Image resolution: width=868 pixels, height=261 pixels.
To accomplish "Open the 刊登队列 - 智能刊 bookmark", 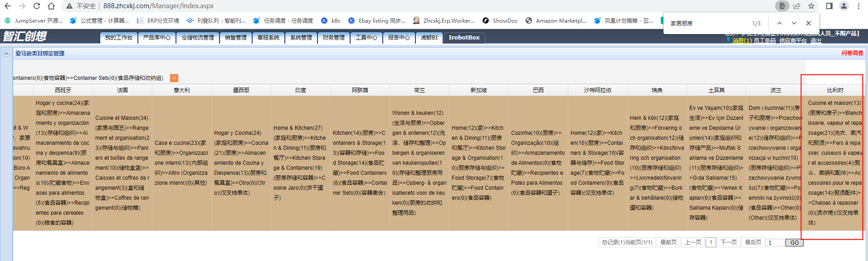I will coord(216,20).
